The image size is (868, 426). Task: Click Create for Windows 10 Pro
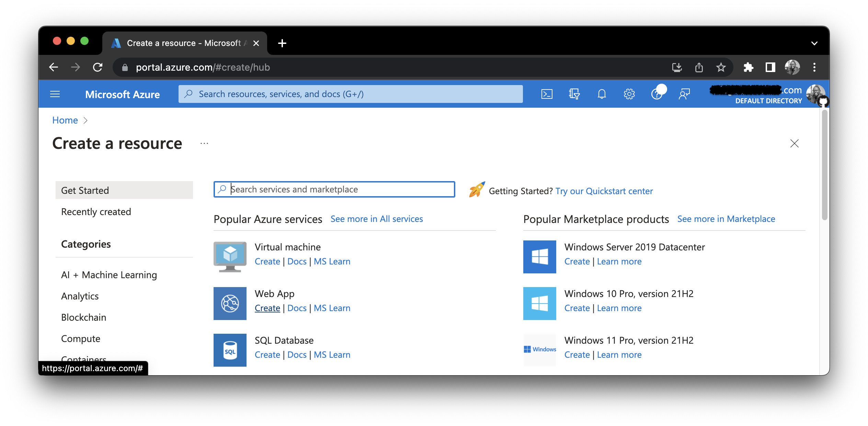point(577,308)
